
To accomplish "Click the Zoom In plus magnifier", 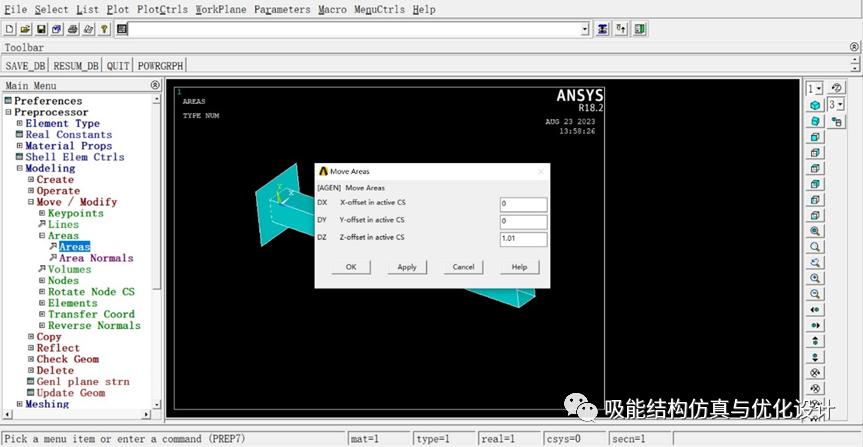I will pos(815,279).
